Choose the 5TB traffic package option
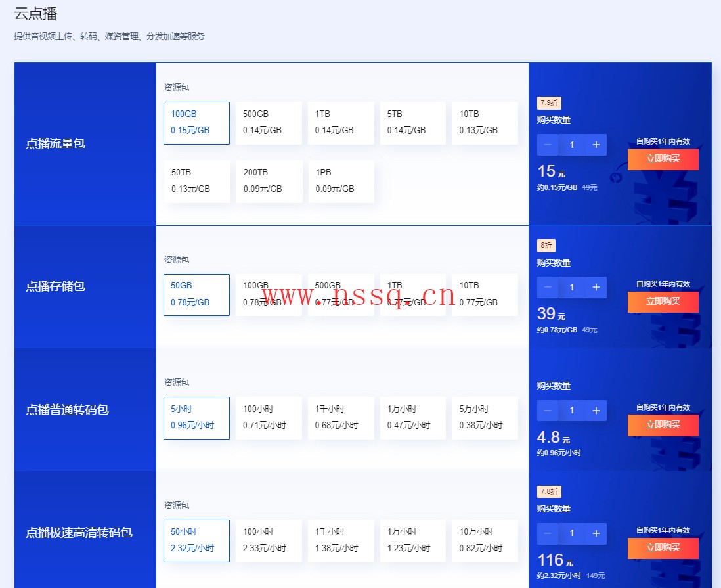Screen dimensions: 721x588 (x=413, y=123)
